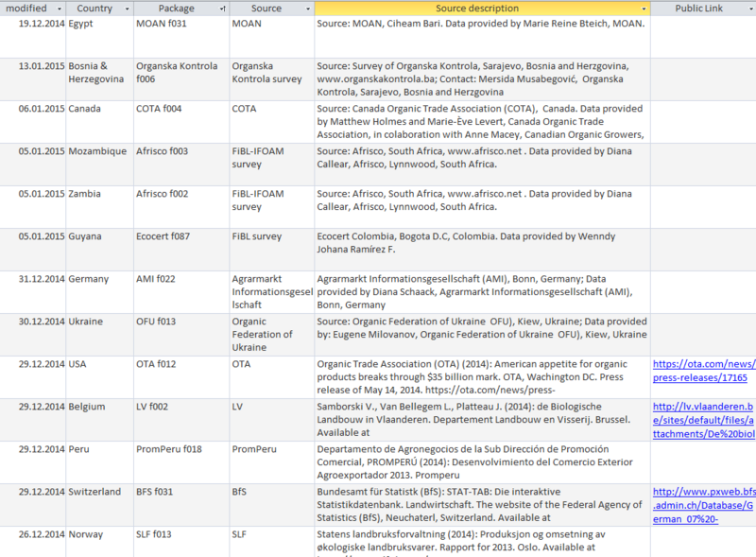This screenshot has width=756, height=557.
Task: Select the Source column header
Action: [272, 9]
